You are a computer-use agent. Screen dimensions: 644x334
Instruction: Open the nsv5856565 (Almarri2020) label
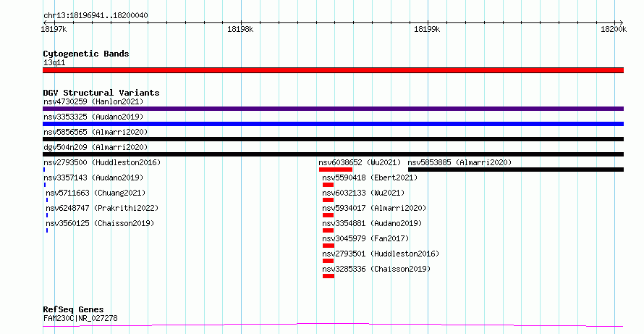pos(96,132)
